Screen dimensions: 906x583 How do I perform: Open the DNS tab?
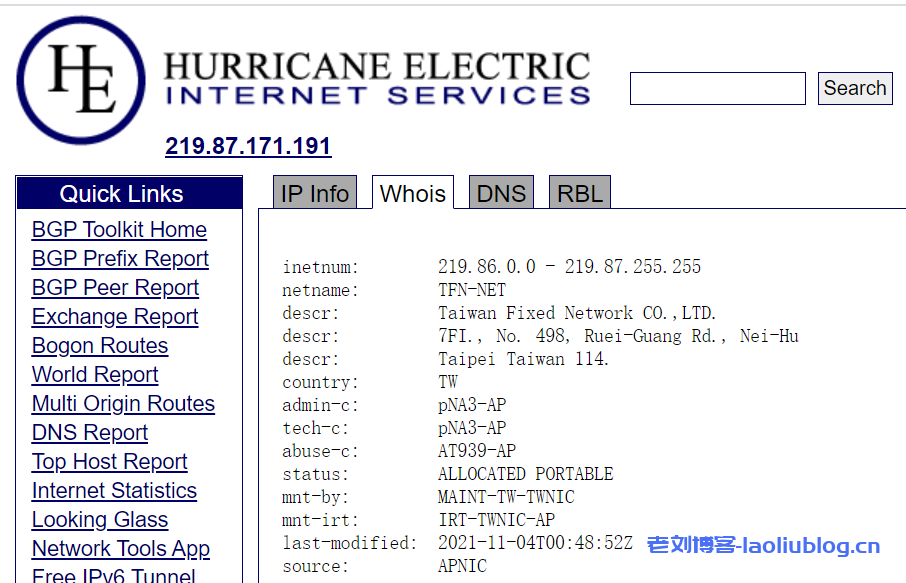pyautogui.click(x=501, y=192)
